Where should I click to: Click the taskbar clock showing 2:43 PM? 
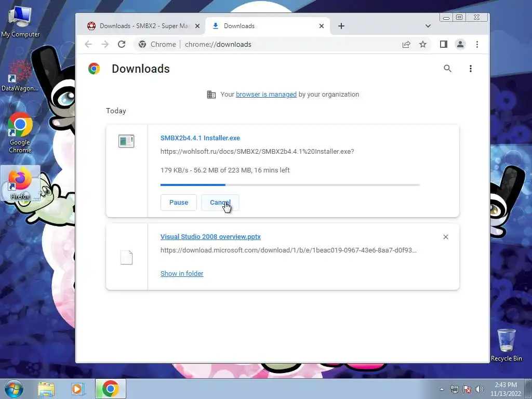coord(506,389)
